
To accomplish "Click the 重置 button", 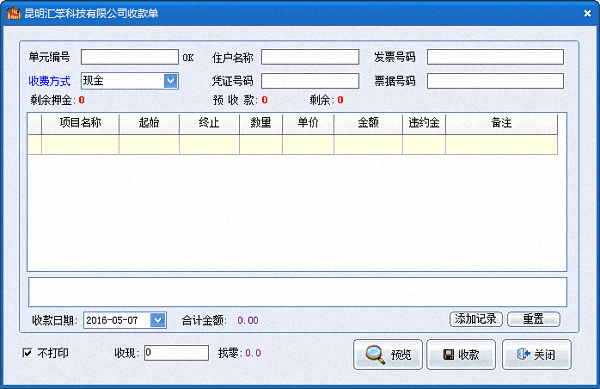I will (533, 319).
